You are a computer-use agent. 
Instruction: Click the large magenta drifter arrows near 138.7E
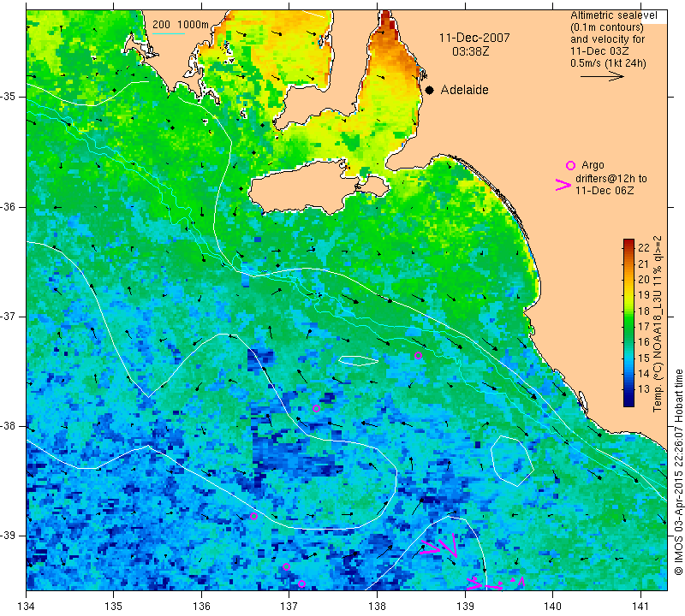439,545
